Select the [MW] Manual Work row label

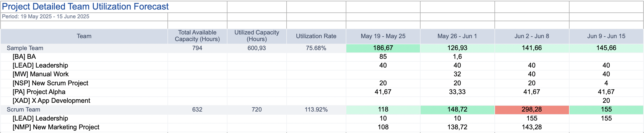41,74
